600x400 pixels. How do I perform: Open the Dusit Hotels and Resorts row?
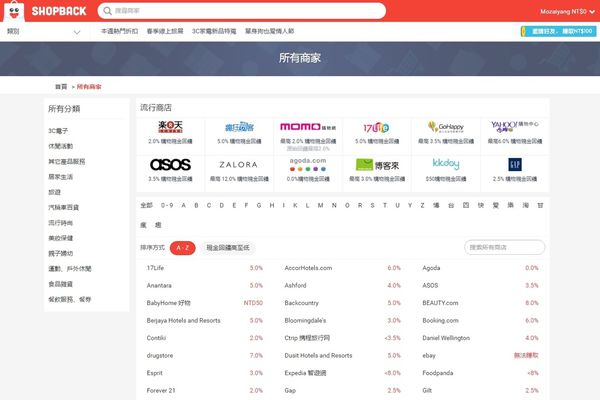(342, 356)
